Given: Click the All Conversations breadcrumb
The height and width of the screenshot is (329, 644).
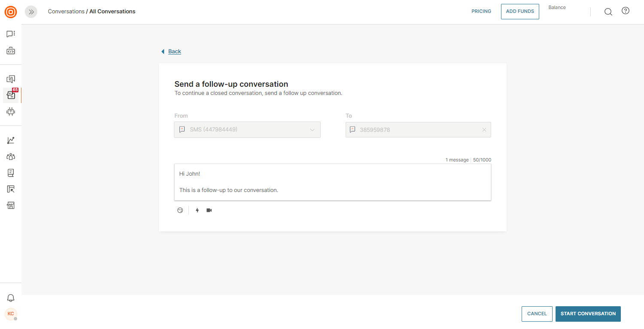Looking at the screenshot, I should click(x=112, y=12).
